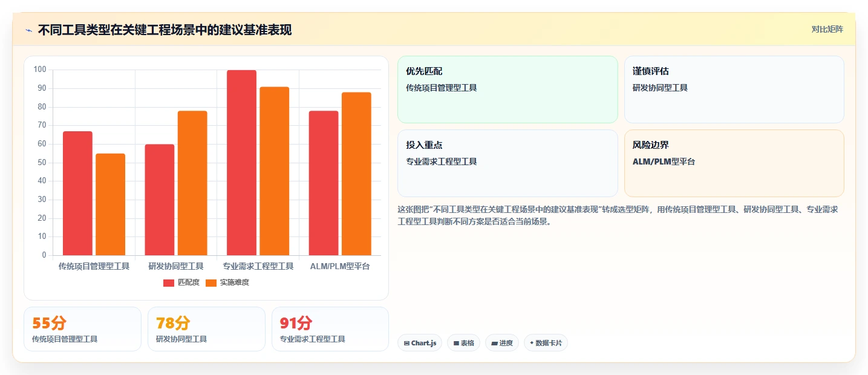Click the y-axis value 50
Viewport: 868px width, 375px height.
[42, 163]
